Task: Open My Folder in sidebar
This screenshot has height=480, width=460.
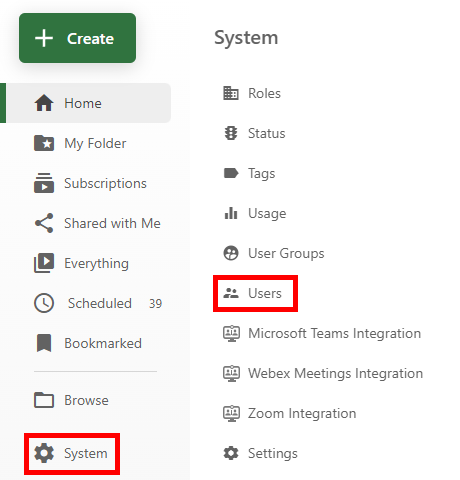Action: pyautogui.click(x=95, y=144)
